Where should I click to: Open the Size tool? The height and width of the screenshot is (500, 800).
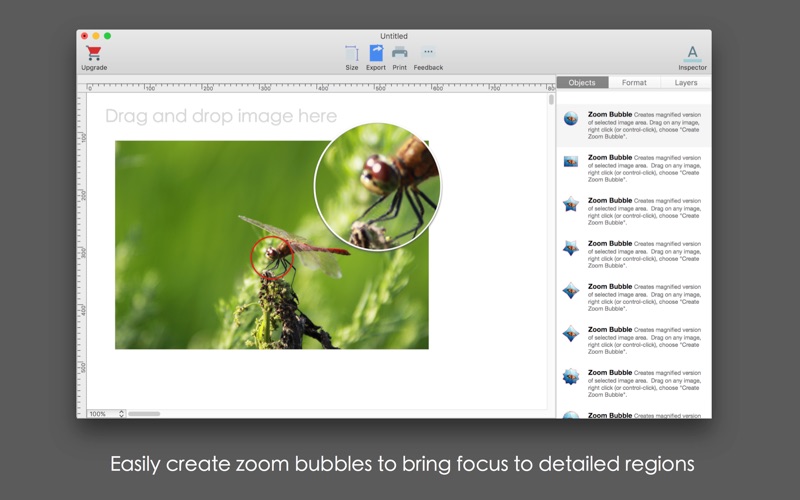tap(352, 53)
